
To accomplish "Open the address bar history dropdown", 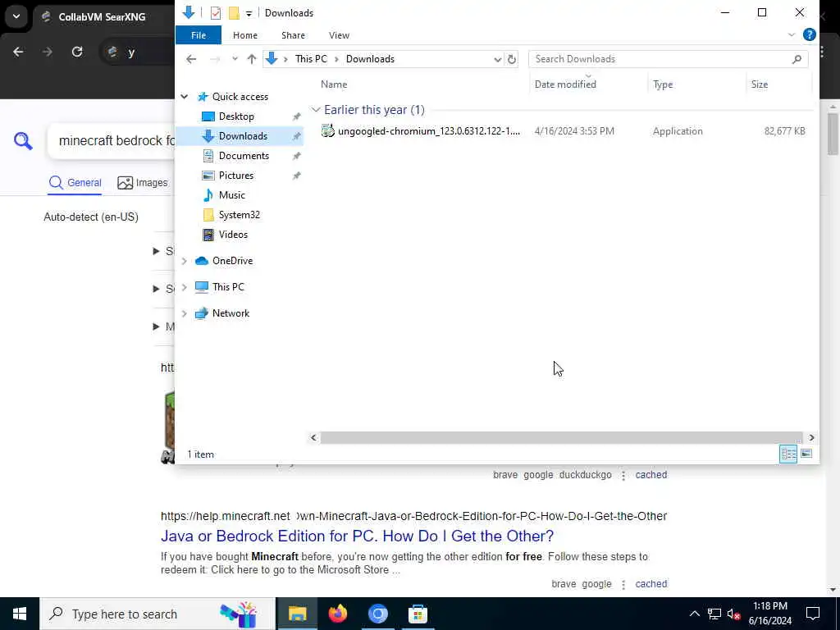I will pos(497,59).
